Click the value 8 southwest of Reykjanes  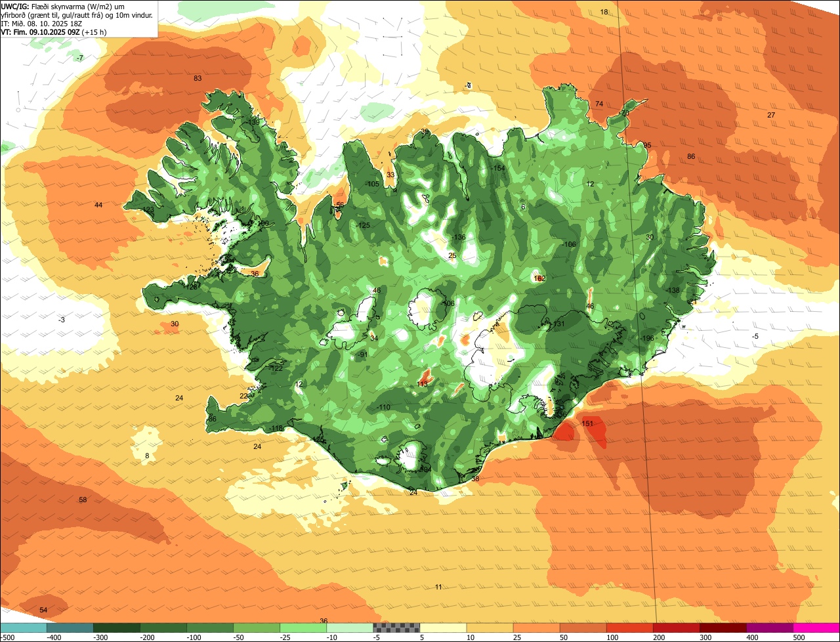pos(147,456)
